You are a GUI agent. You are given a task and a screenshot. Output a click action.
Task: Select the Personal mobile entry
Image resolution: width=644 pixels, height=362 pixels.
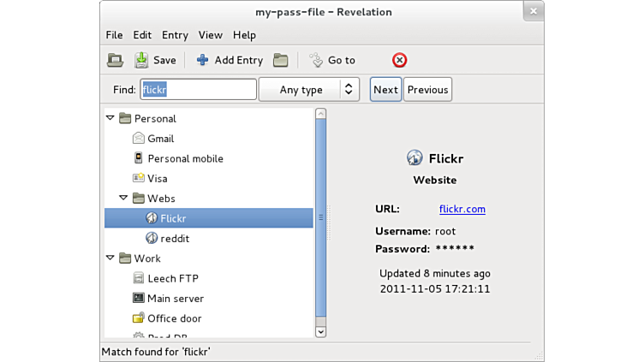[x=184, y=158]
